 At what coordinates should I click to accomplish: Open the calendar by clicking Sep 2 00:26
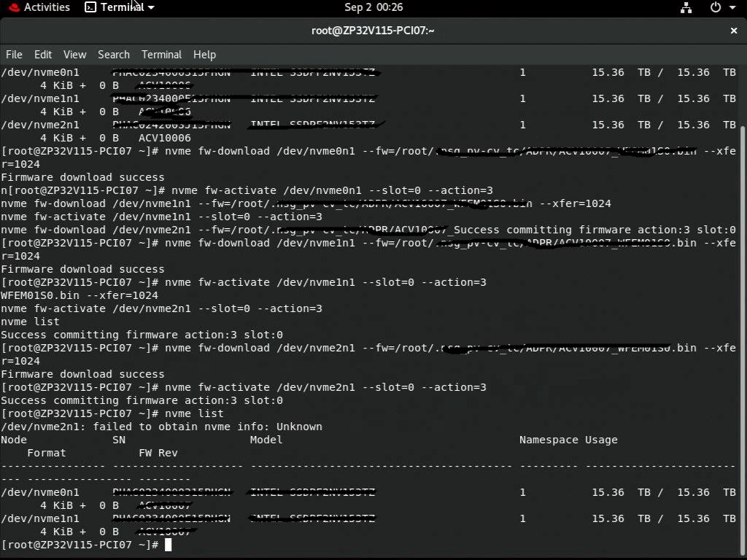click(373, 7)
